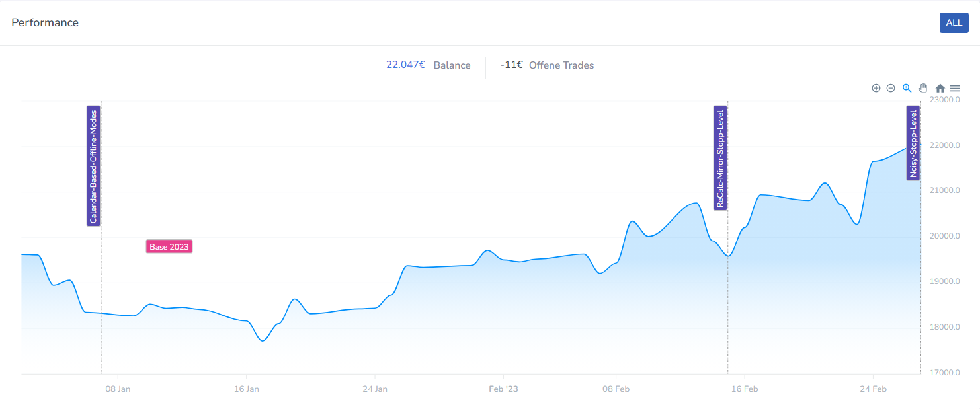
Task: Click the 22.047€ balance value
Action: coord(405,65)
